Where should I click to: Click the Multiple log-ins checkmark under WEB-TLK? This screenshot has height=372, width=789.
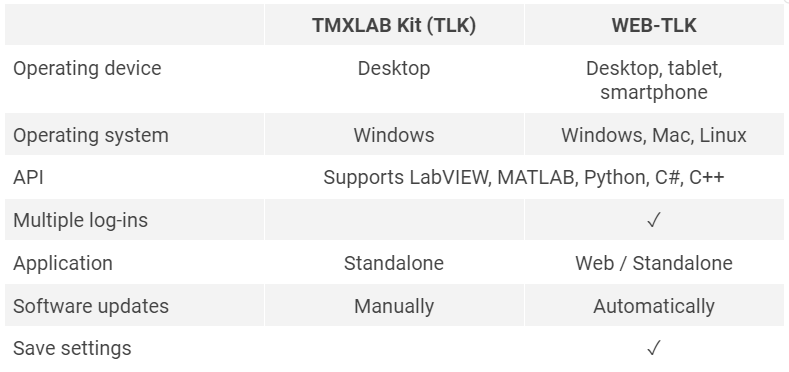(x=654, y=220)
